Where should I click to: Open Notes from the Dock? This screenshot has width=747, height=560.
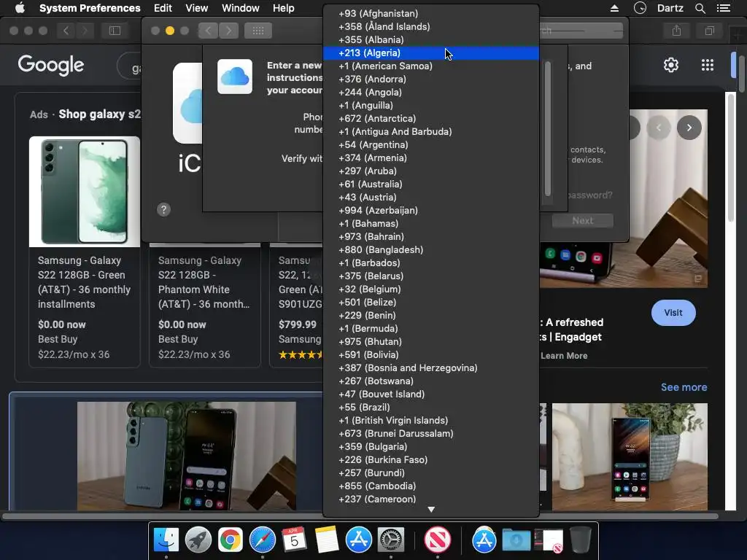pos(327,540)
